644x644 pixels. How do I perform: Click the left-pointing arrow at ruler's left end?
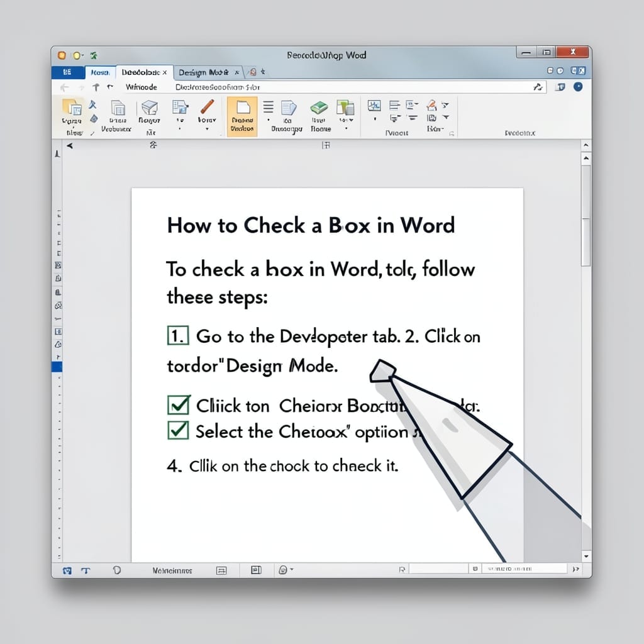[x=70, y=146]
